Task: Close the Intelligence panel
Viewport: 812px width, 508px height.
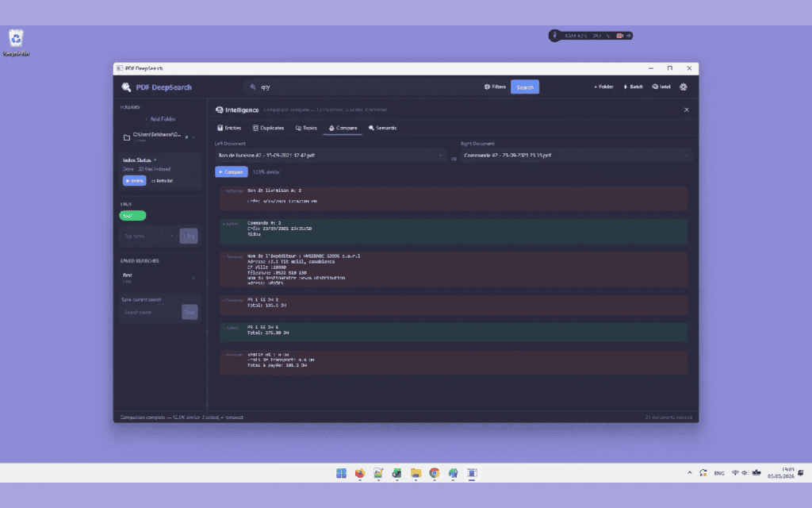Action: pyautogui.click(x=686, y=110)
